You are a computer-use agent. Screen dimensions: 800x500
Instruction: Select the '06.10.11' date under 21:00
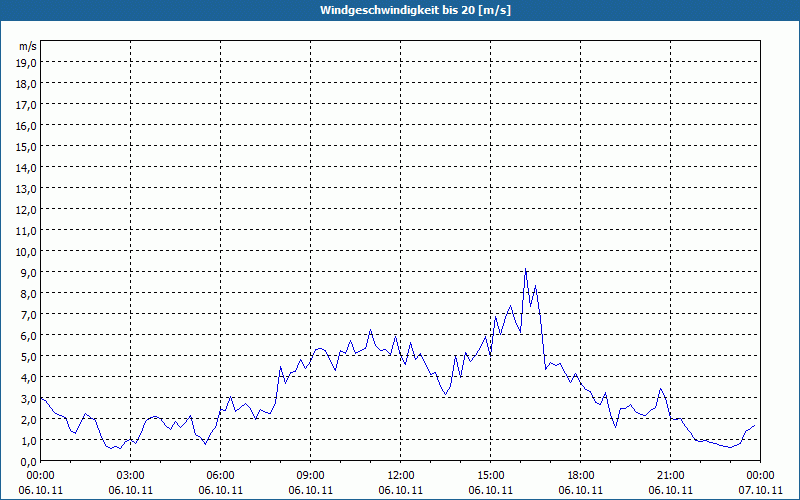(670, 490)
